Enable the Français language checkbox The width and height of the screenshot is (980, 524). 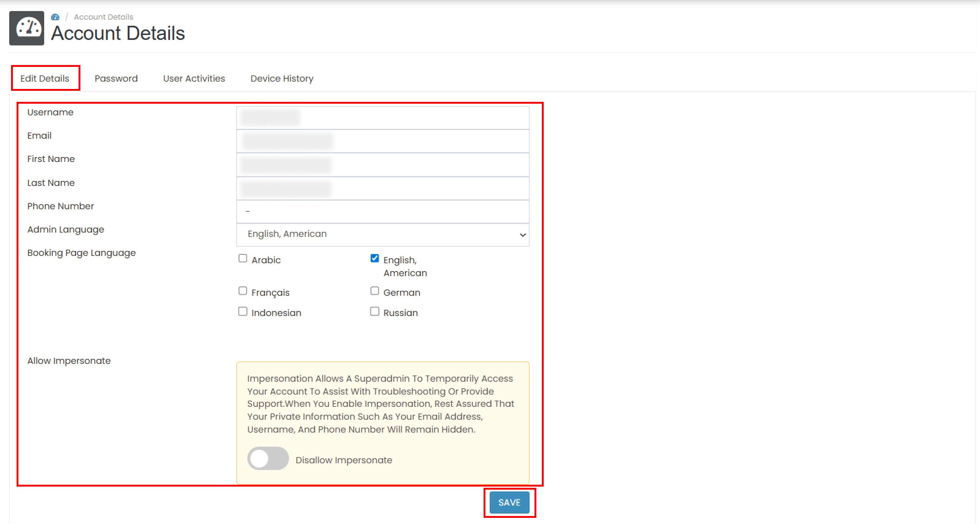pyautogui.click(x=243, y=291)
